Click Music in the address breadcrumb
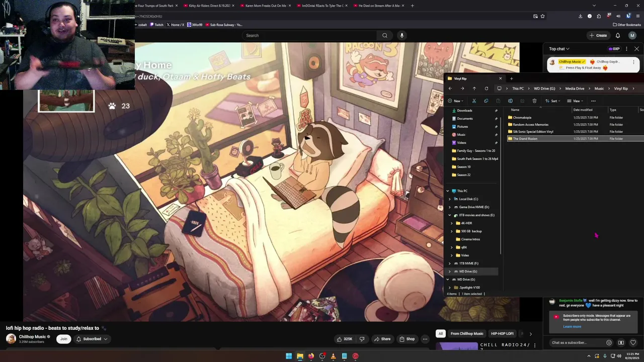This screenshot has width=644, height=362. [x=599, y=88]
